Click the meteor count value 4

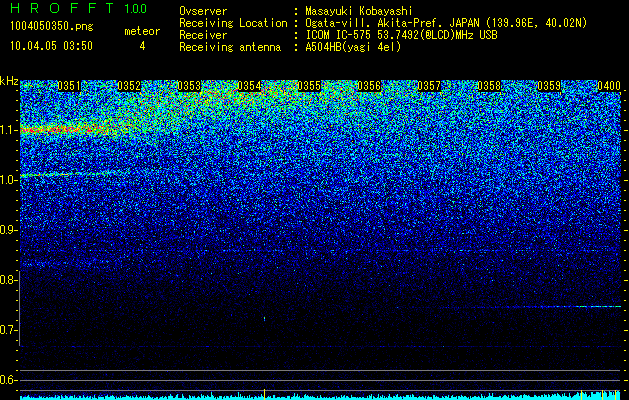[142, 46]
